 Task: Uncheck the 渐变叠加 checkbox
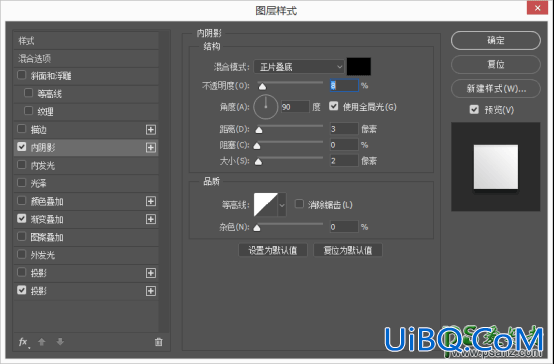pyautogui.click(x=22, y=218)
